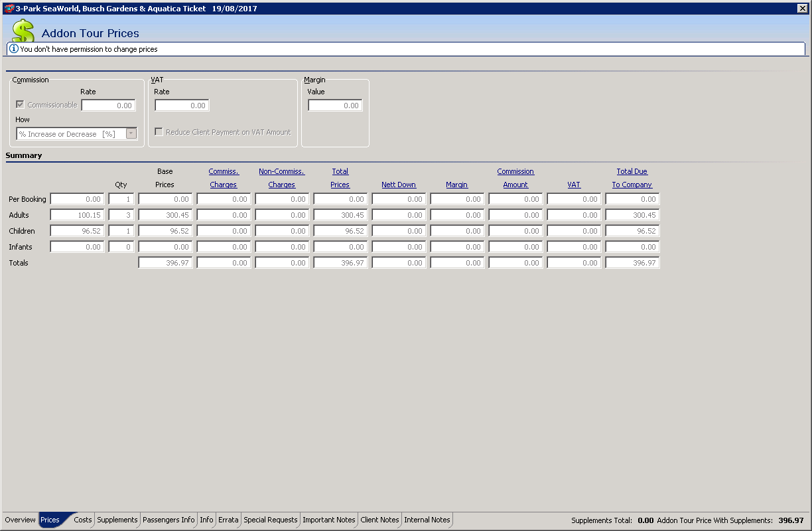Select the VAT column link
Image resolution: width=812 pixels, height=531 pixels.
tap(574, 185)
